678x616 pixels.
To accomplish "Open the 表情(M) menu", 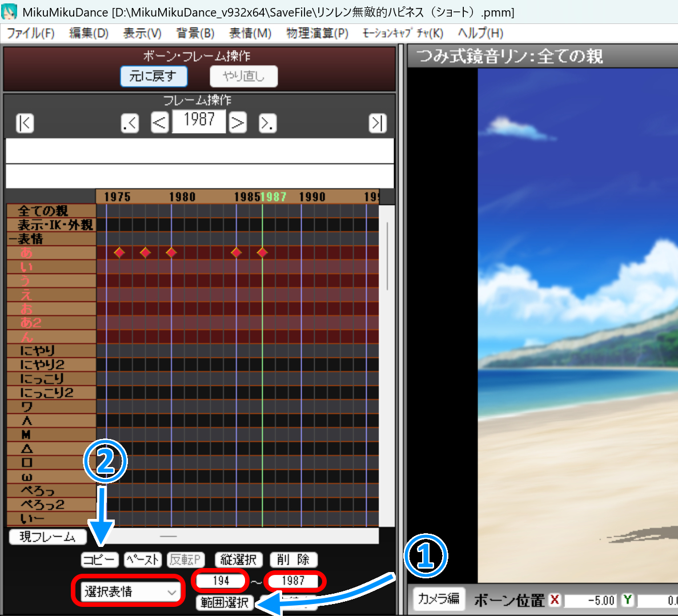I will click(x=250, y=33).
